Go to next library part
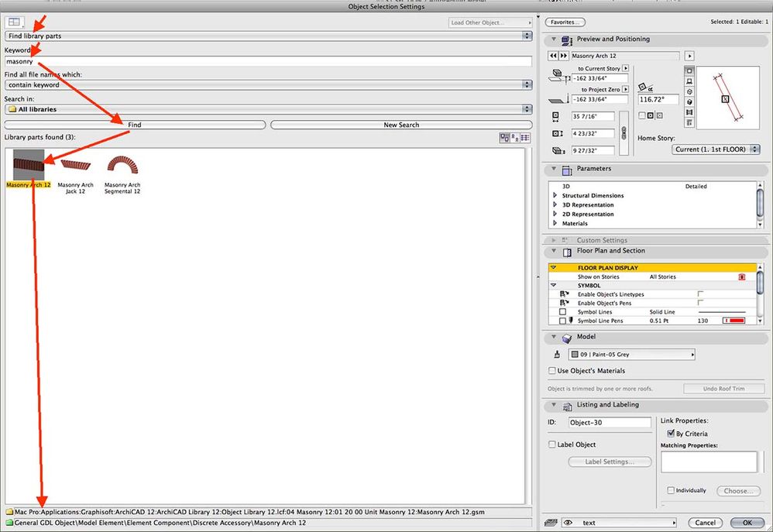Screen dimensions: 773x532 (563, 56)
